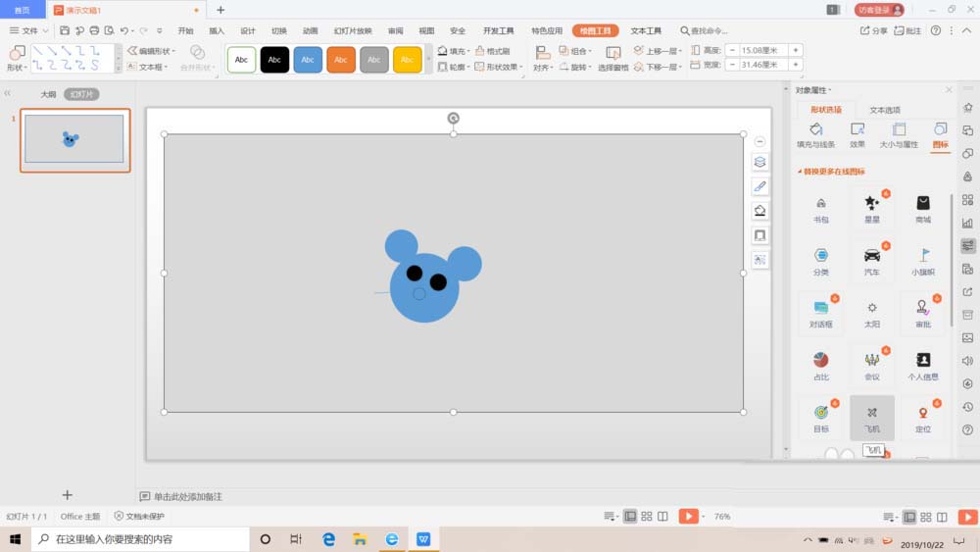Pick the 占比 pie chart icon
980x552 pixels.
click(x=820, y=362)
